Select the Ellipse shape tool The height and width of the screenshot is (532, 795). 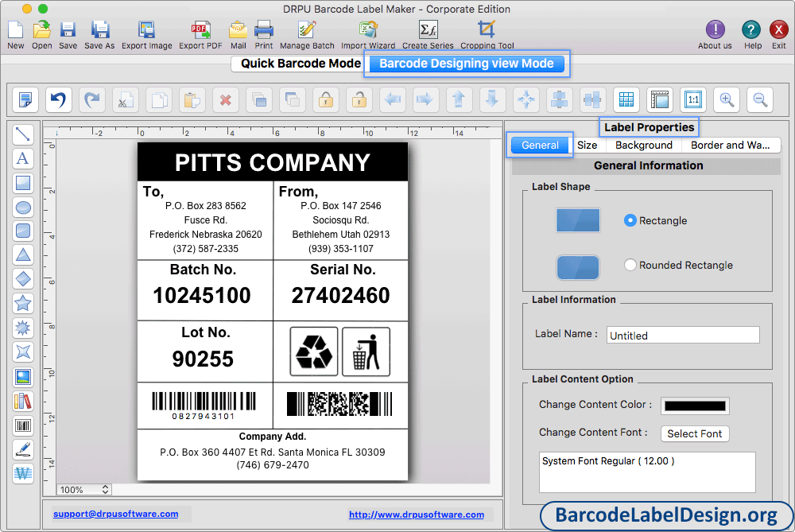[23, 208]
